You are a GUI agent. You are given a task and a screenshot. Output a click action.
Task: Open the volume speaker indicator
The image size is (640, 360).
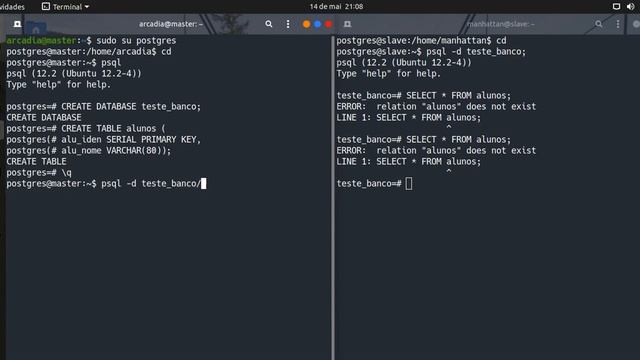point(631,7)
